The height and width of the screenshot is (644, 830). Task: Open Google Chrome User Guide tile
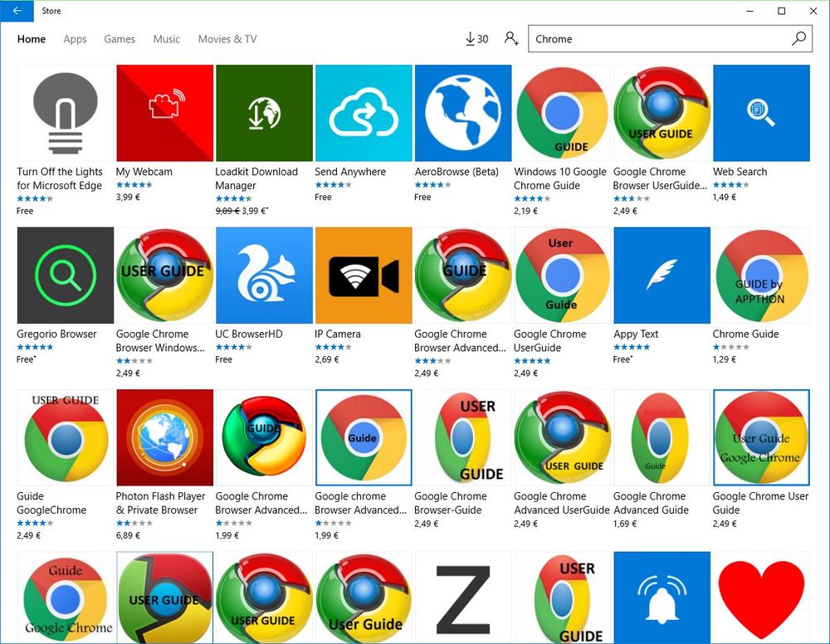click(x=761, y=437)
